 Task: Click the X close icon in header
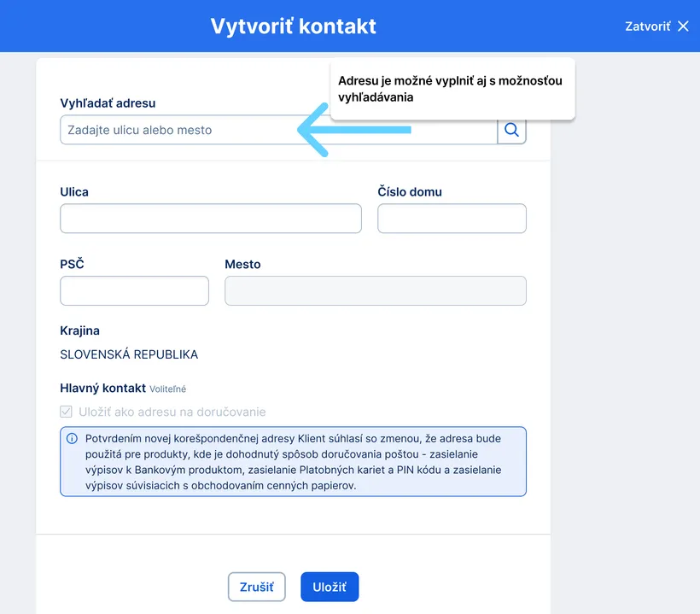point(683,26)
